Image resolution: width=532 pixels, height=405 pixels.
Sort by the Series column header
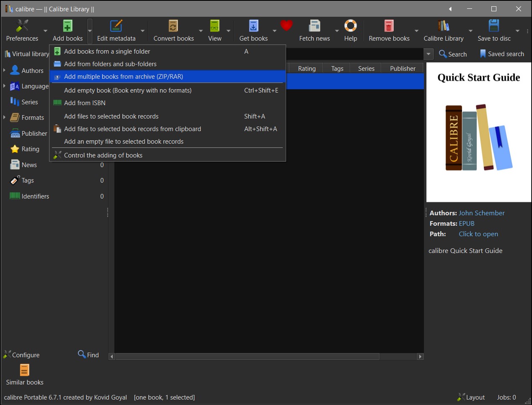coord(366,68)
